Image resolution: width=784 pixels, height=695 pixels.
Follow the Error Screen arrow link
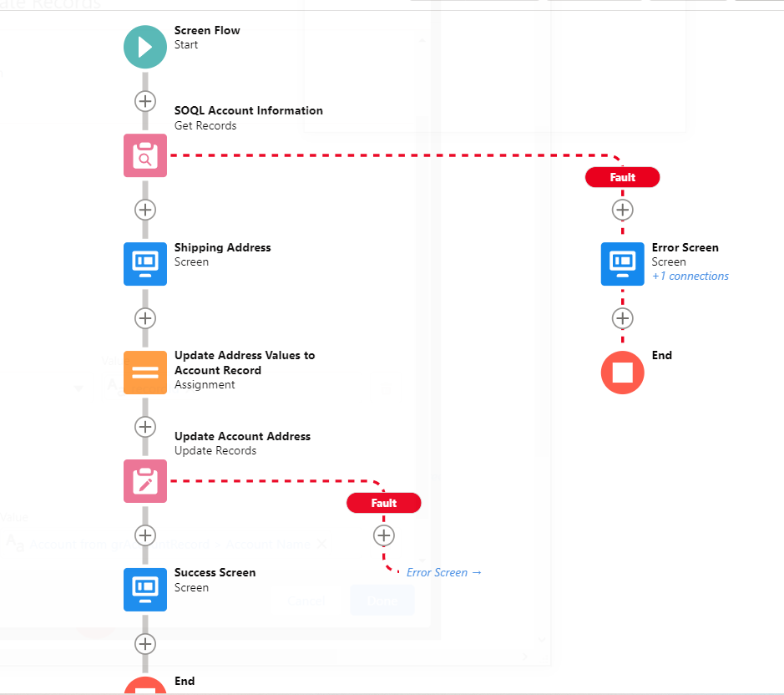[444, 572]
